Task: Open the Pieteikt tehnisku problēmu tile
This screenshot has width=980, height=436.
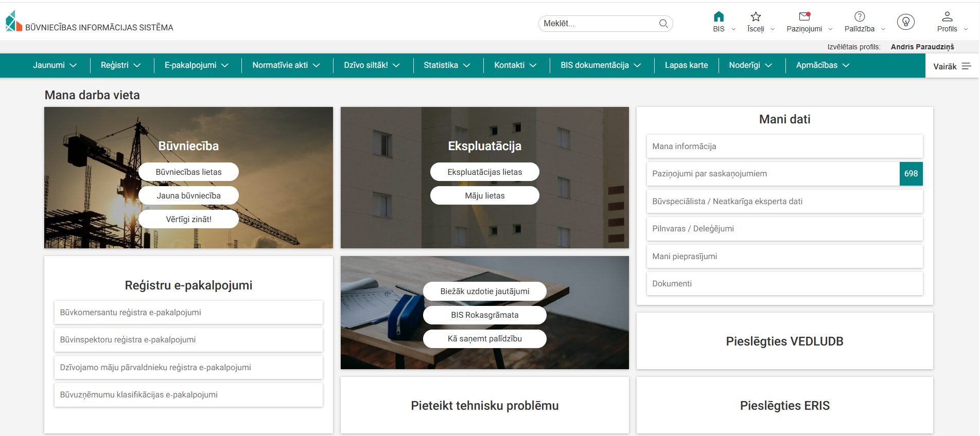Action: (x=484, y=406)
